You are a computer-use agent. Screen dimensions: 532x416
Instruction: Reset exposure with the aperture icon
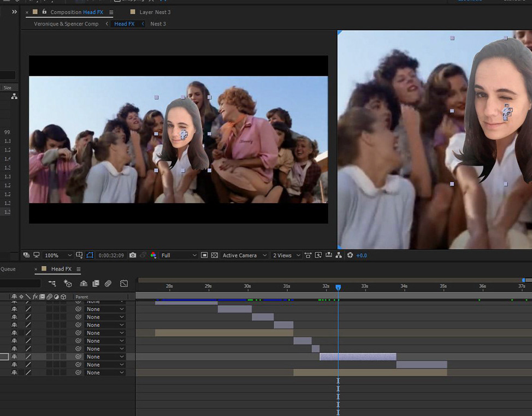pos(350,255)
